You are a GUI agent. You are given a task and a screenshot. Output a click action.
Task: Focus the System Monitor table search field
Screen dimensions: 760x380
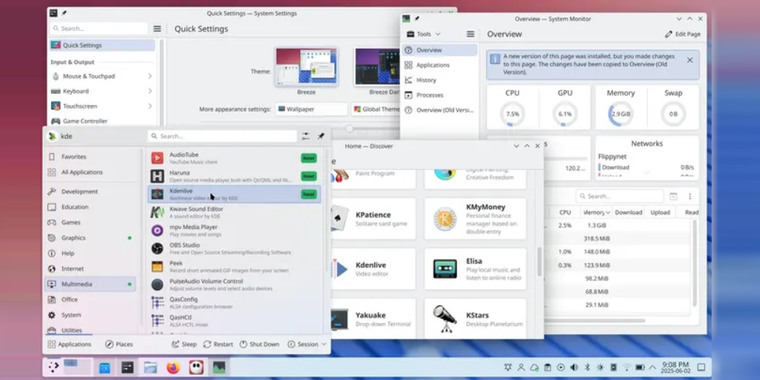pos(619,196)
